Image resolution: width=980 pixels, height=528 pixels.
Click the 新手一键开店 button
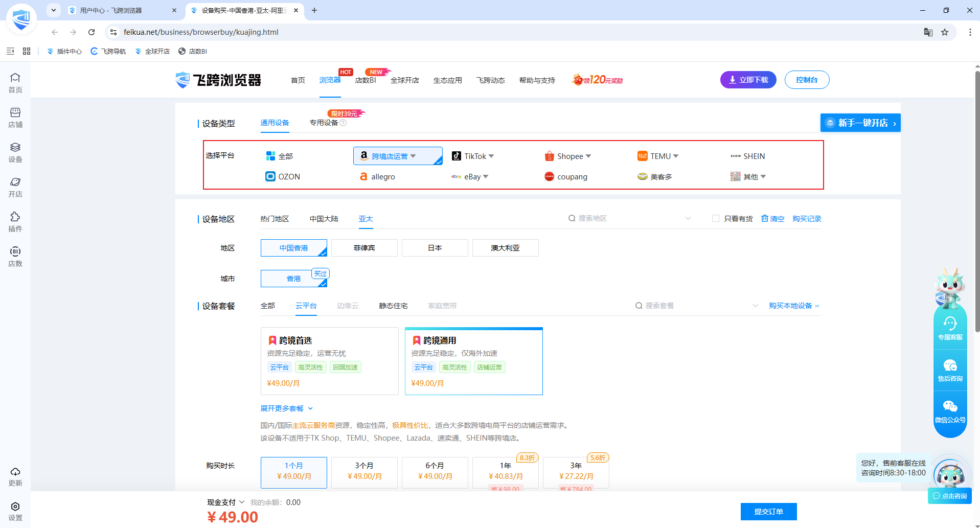[860, 123]
